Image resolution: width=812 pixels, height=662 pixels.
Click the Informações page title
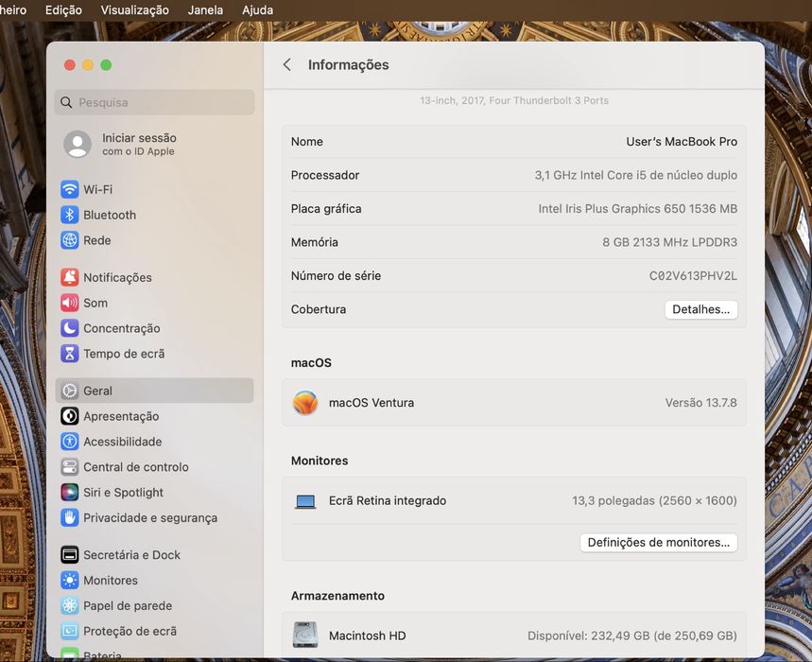(349, 64)
